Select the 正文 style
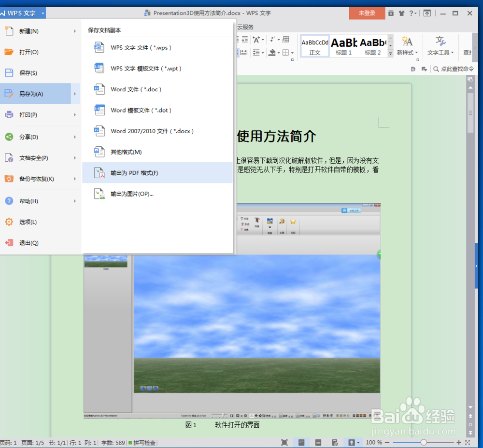Screen dimensions: 483x448 pos(315,46)
